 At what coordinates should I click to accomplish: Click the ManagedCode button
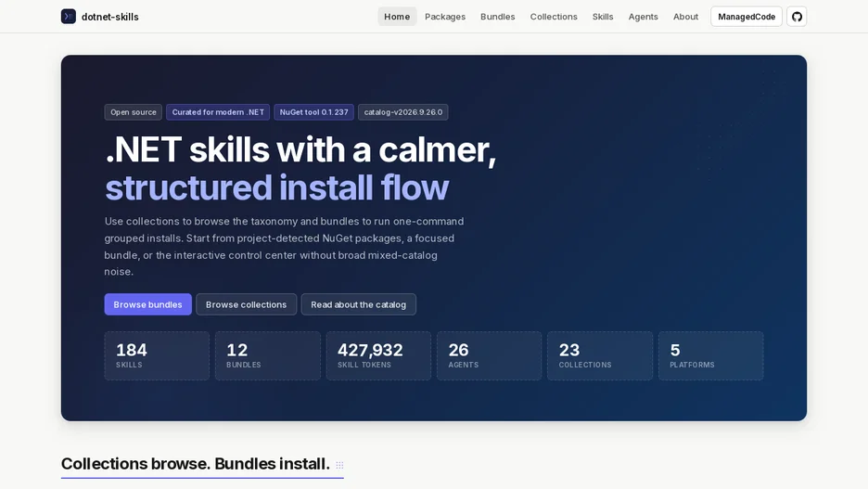tap(747, 17)
